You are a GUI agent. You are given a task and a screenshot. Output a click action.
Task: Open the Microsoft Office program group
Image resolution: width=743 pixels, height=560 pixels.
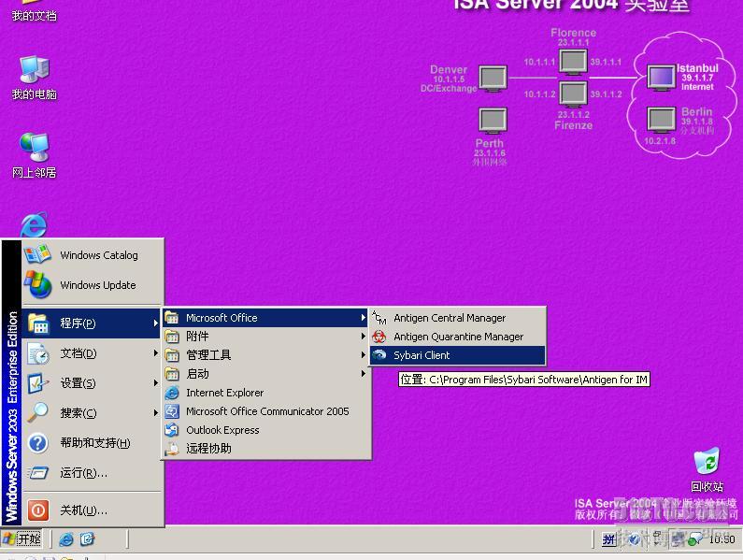coord(265,318)
